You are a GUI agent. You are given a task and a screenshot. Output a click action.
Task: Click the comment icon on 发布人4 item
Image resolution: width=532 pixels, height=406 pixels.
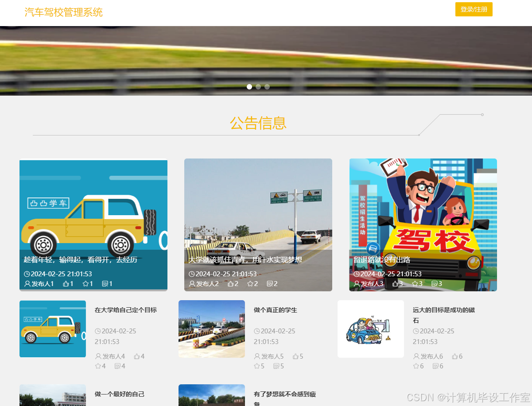117,366
